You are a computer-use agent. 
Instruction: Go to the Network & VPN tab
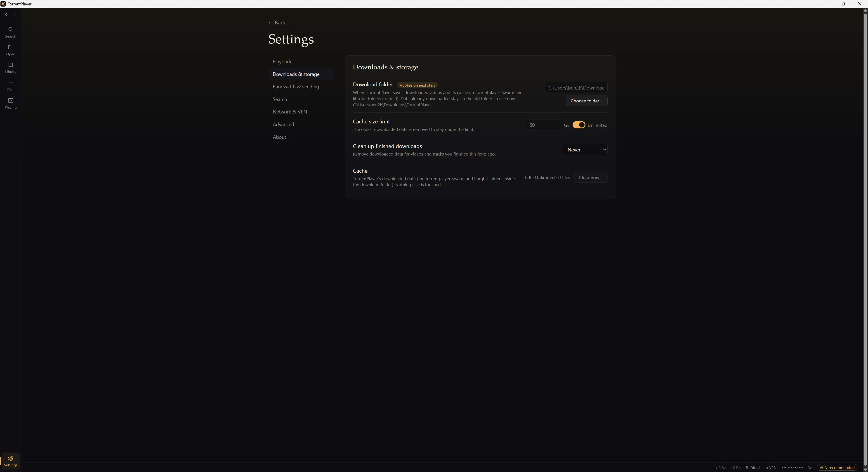301,112
